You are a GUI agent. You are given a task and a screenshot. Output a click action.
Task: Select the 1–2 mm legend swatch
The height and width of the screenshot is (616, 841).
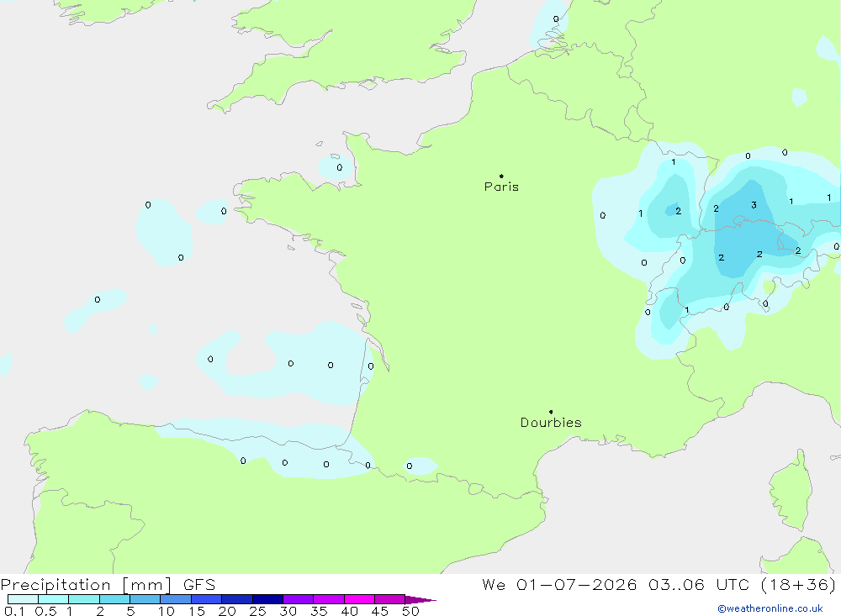tap(84, 599)
